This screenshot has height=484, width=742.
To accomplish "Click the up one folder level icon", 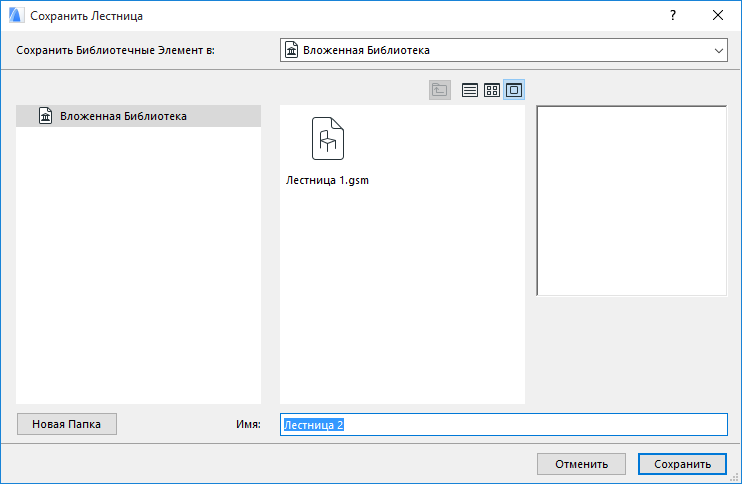I will click(440, 90).
